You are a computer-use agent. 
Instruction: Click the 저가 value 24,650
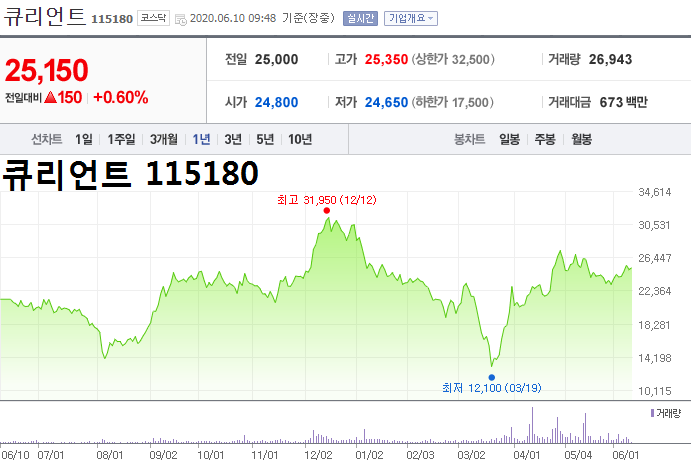[386, 103]
